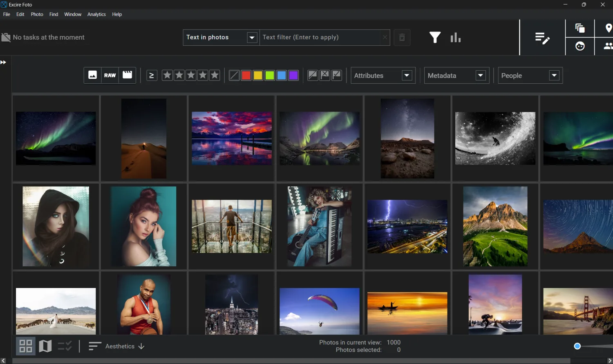Filter by purple color label
Viewport: 613px width, 364px height.
(293, 75)
